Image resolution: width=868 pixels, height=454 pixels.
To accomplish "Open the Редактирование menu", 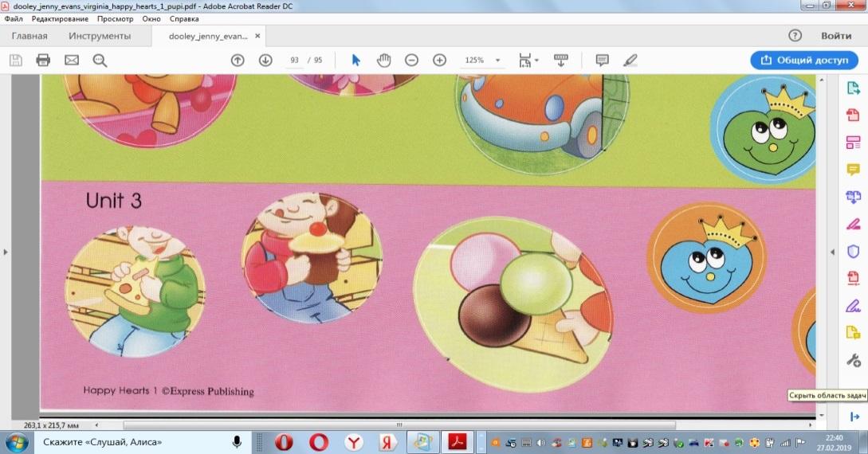I will 60,19.
